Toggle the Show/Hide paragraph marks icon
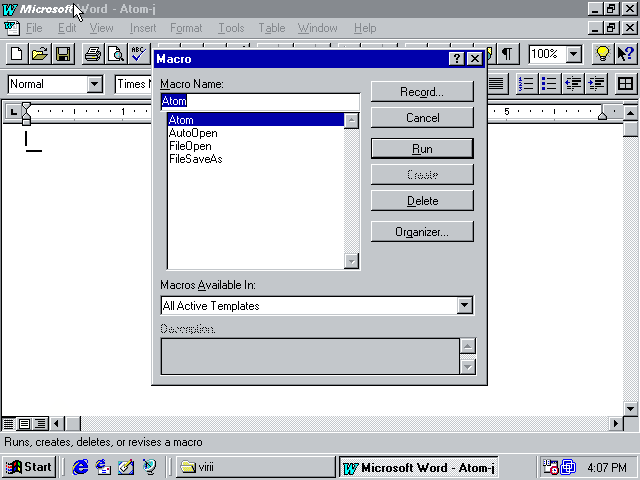Viewport: 640px width, 480px height. (x=507, y=54)
